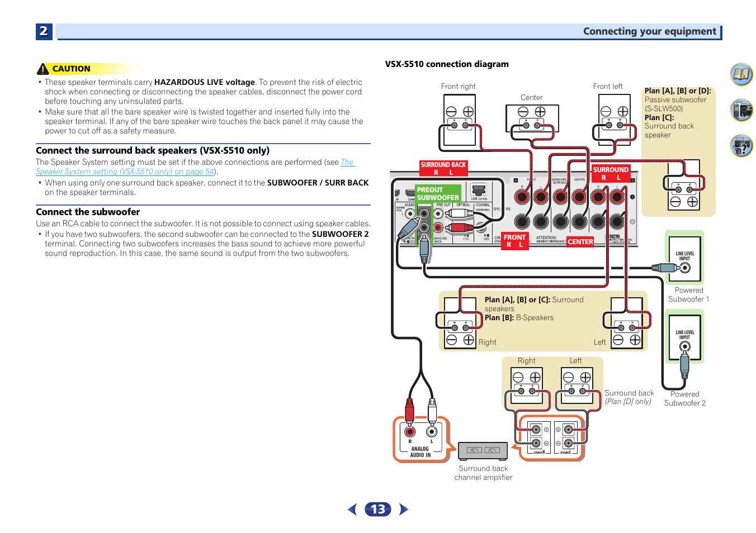Click red 'SURROUND BACK R L' terminal label

pyautogui.click(x=443, y=168)
